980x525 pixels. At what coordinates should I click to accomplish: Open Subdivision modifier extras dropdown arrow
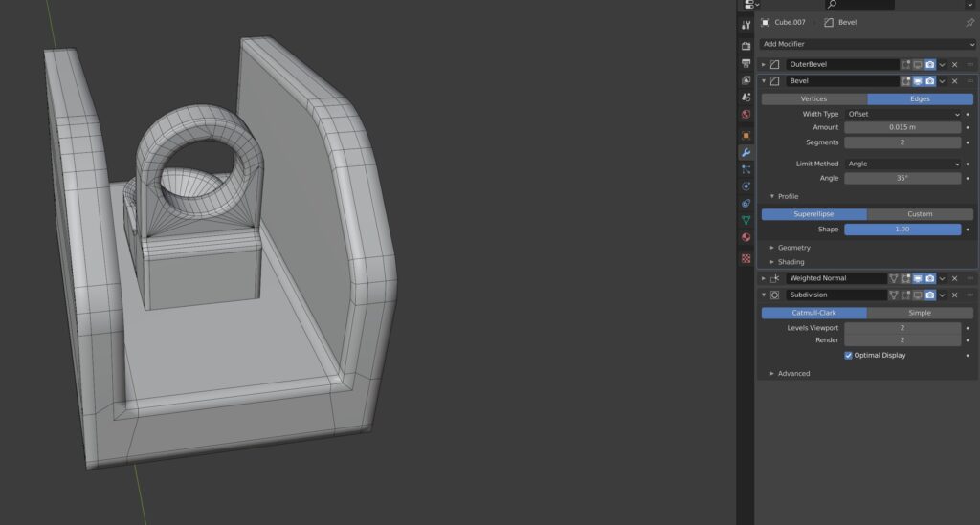coord(943,295)
